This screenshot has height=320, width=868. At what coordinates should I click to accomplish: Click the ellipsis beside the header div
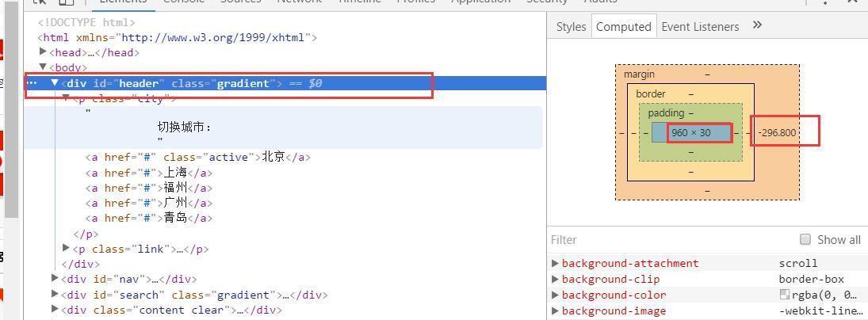click(33, 83)
